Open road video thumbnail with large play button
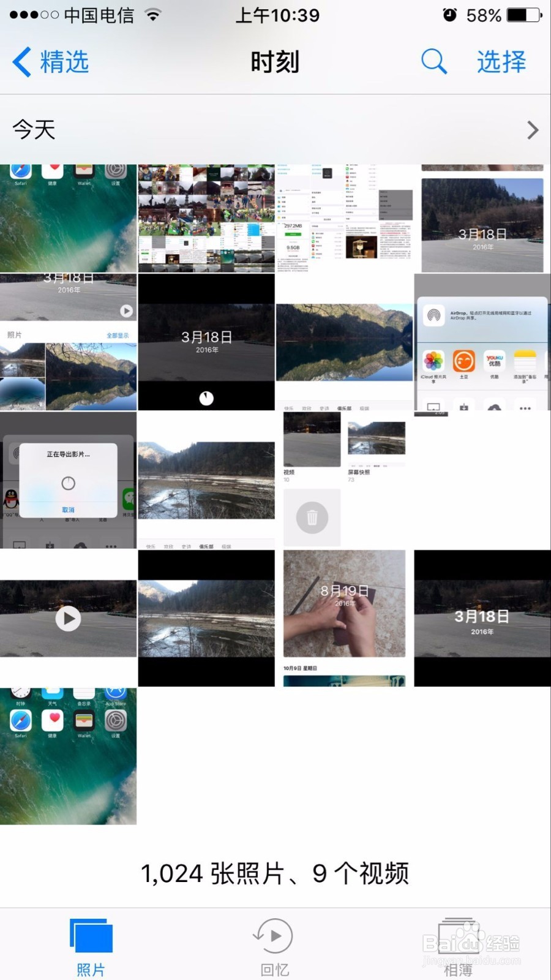The image size is (551, 980). click(68, 618)
